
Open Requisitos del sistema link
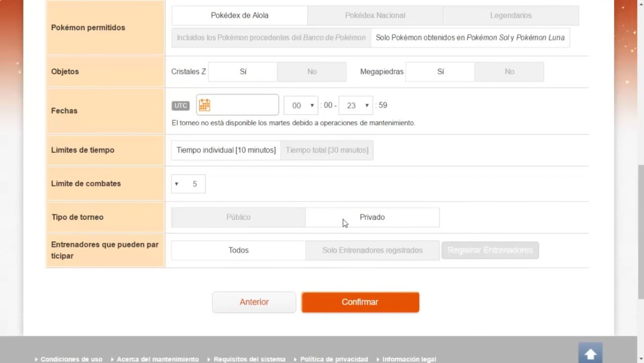pyautogui.click(x=250, y=359)
